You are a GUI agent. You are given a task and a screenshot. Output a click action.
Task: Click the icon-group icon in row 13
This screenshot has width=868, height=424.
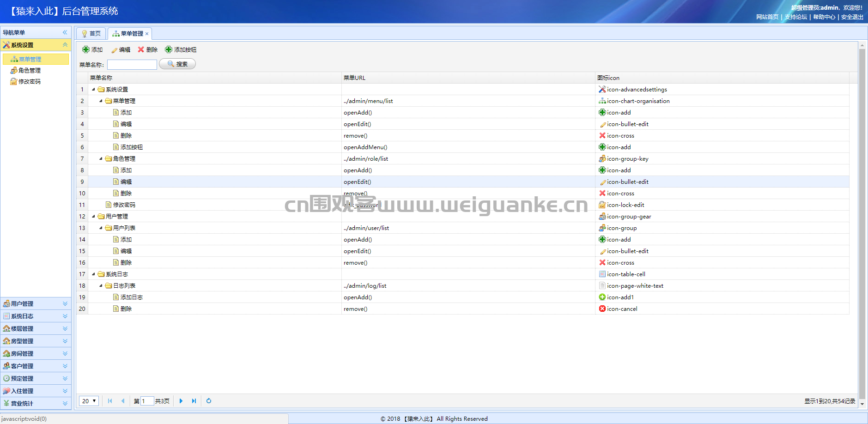602,228
